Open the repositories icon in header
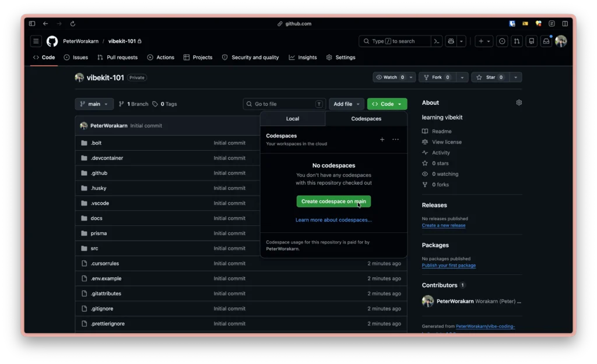 pos(532,41)
